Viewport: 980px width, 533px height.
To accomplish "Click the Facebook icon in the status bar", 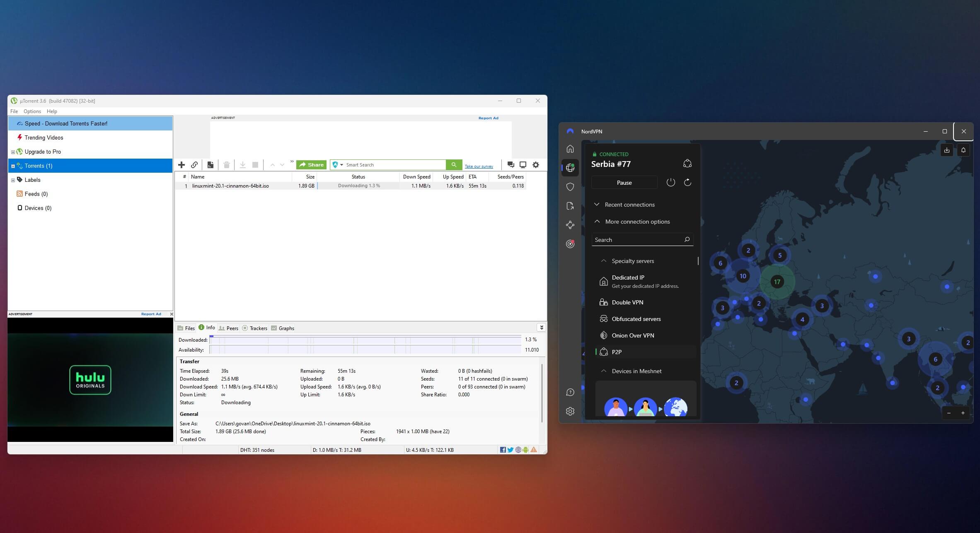I will pos(503,450).
